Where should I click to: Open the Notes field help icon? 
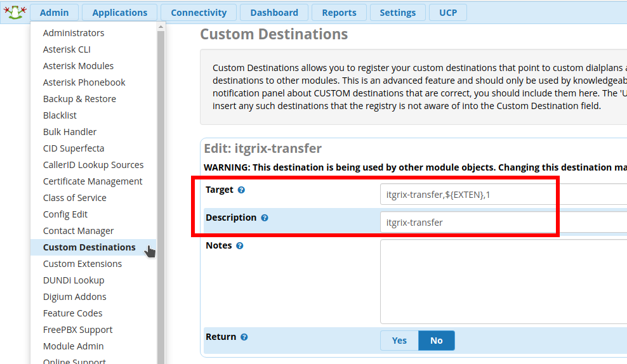point(239,245)
